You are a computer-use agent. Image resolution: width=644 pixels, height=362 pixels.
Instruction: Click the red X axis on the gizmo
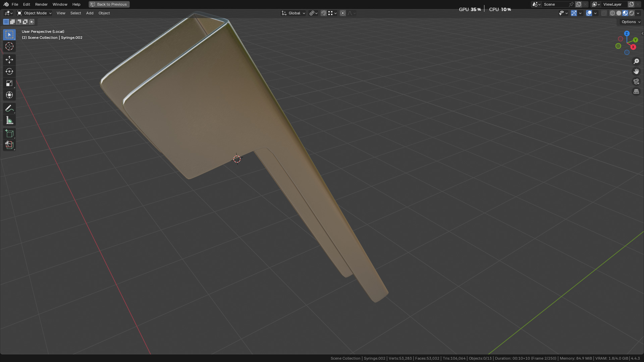[633, 47]
